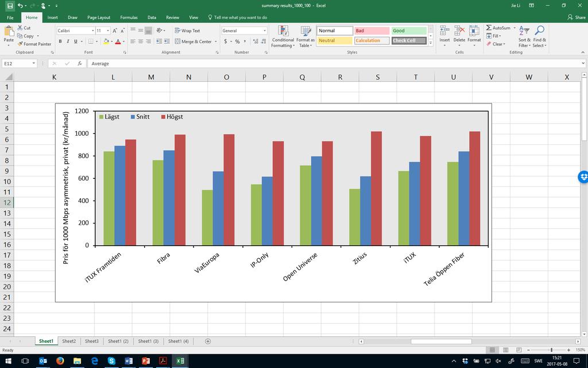
Task: Apply cell borders
Action: point(91,41)
